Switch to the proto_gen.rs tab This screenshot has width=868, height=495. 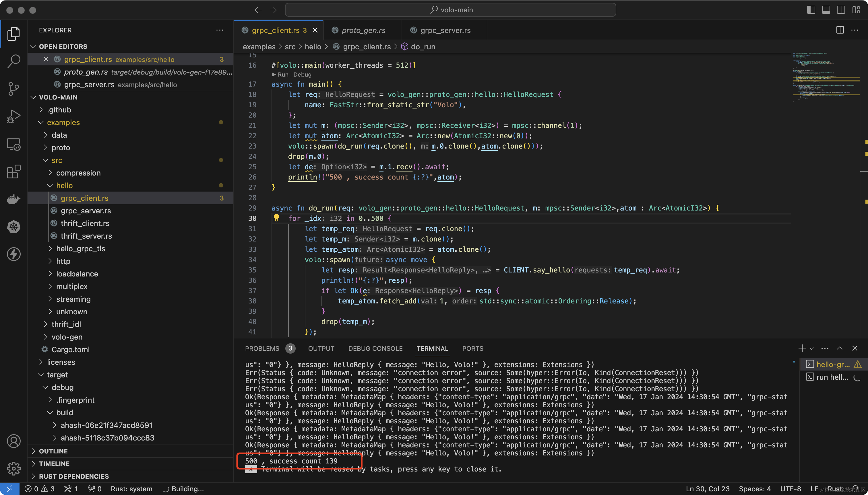[363, 30]
